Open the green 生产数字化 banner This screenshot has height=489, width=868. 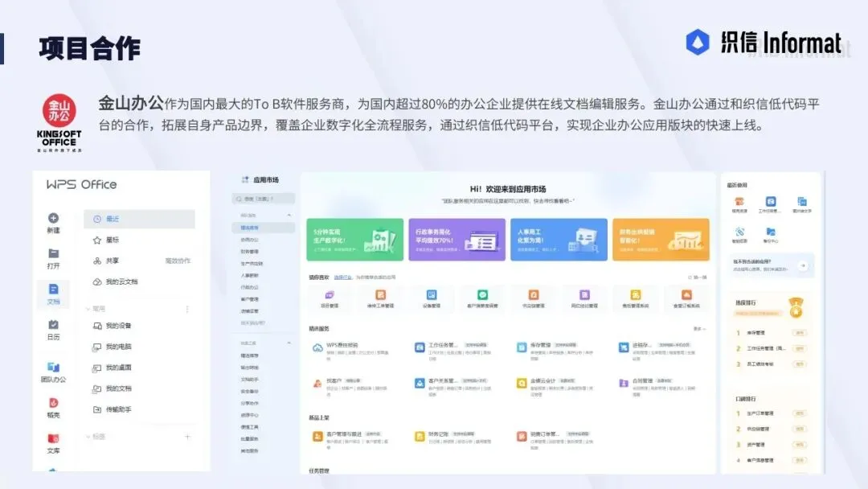[x=355, y=240]
